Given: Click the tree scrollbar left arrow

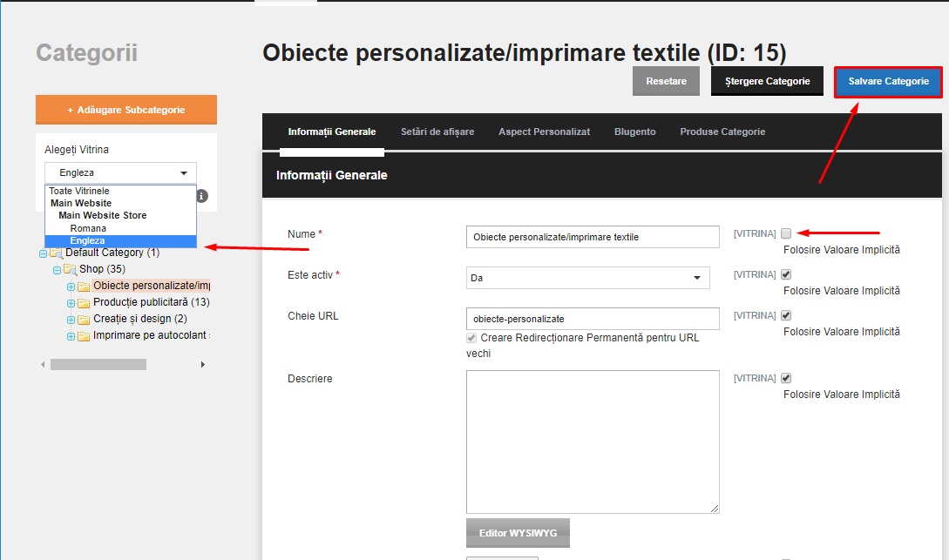Looking at the screenshot, I should (x=43, y=365).
